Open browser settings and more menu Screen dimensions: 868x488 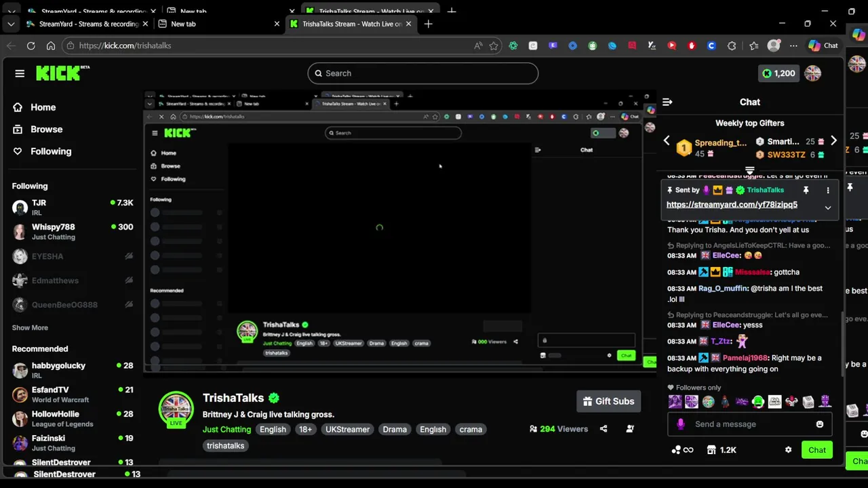coord(794,45)
